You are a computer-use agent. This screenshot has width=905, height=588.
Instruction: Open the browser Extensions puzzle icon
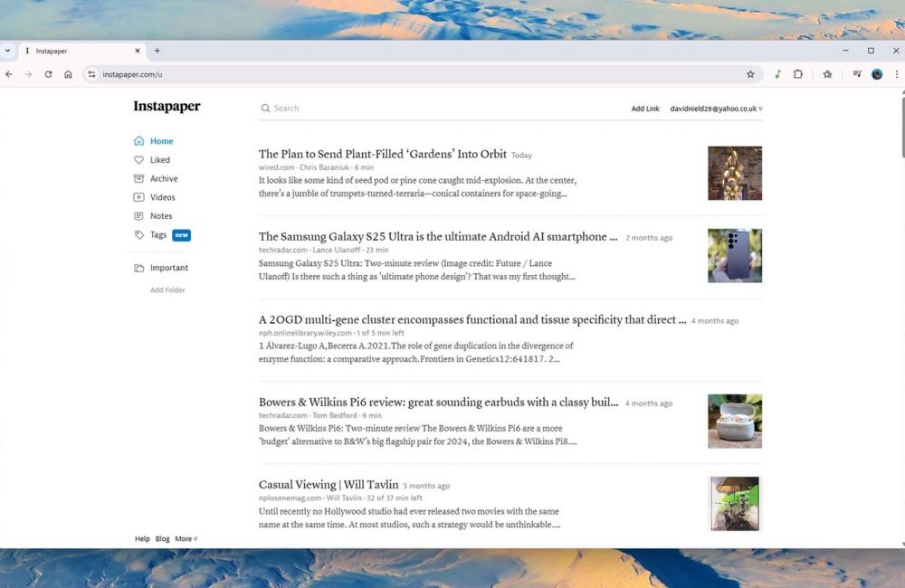click(x=797, y=74)
